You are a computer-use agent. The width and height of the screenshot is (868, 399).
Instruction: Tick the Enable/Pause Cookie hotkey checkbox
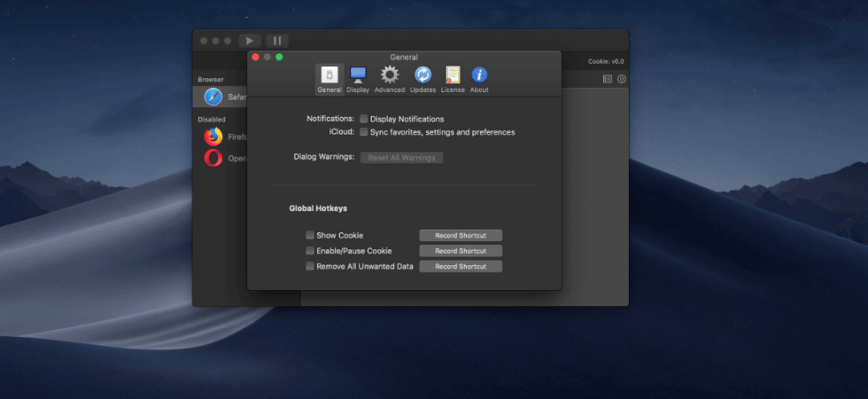pyautogui.click(x=310, y=250)
